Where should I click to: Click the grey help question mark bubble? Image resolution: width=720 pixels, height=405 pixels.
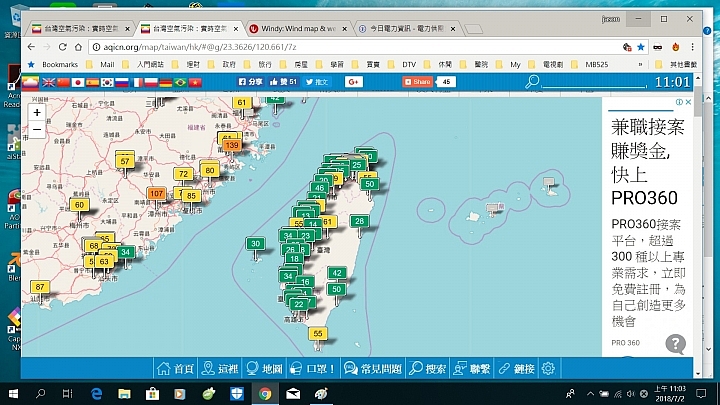tap(675, 344)
